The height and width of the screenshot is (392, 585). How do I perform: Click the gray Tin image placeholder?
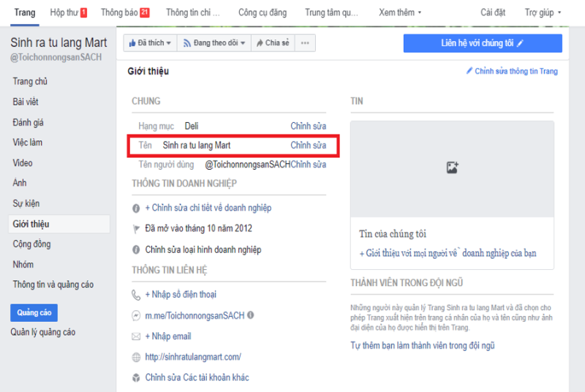[452, 169]
